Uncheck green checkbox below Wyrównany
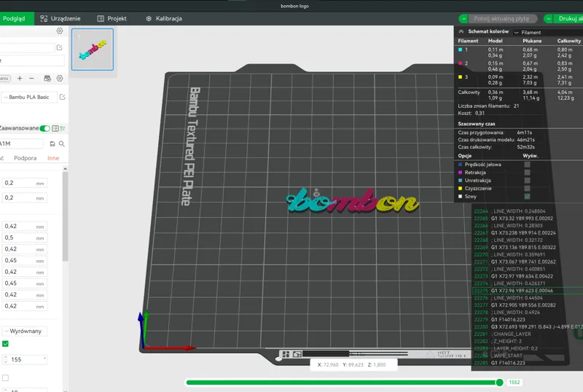The width and height of the screenshot is (583, 392). coord(5,344)
